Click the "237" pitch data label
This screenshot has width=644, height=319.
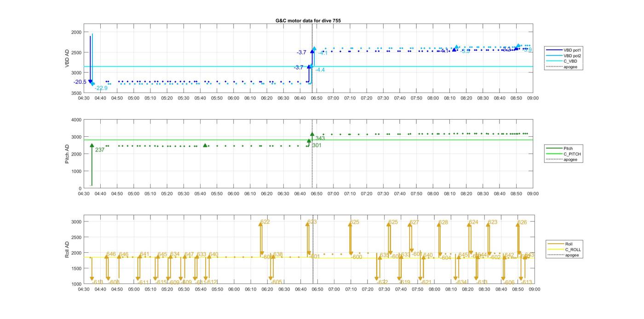[x=100, y=150]
